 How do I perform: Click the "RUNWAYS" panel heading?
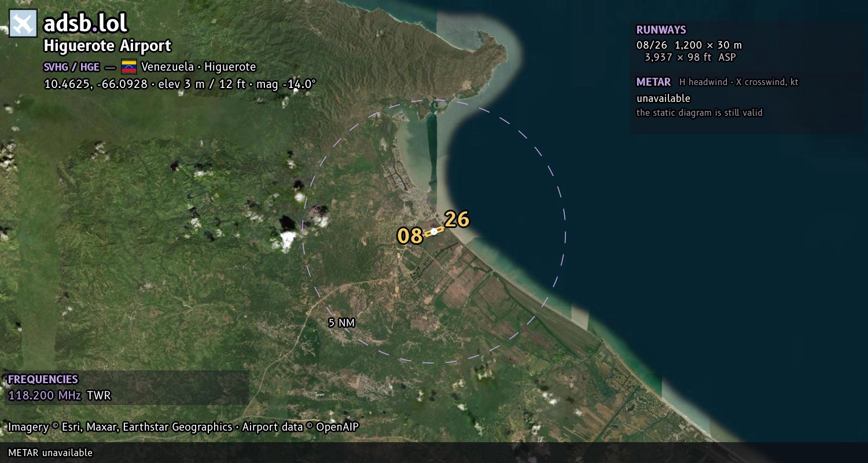tap(661, 30)
